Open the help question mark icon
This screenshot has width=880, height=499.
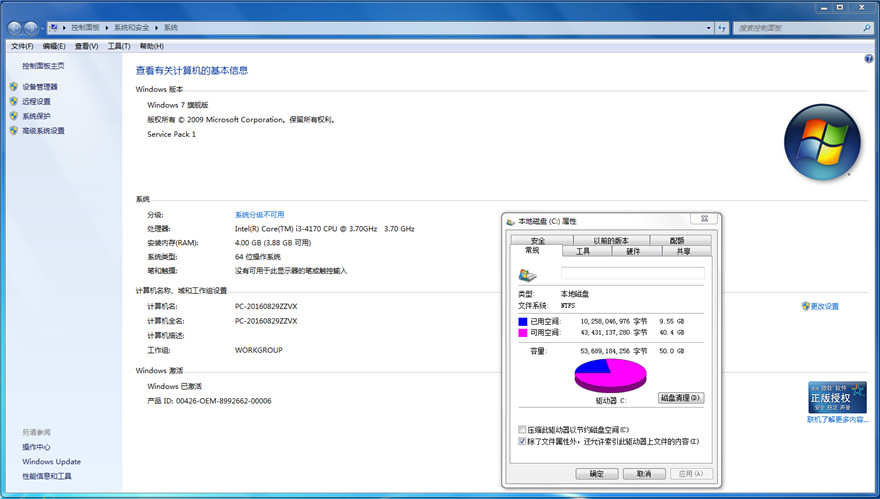tap(869, 58)
